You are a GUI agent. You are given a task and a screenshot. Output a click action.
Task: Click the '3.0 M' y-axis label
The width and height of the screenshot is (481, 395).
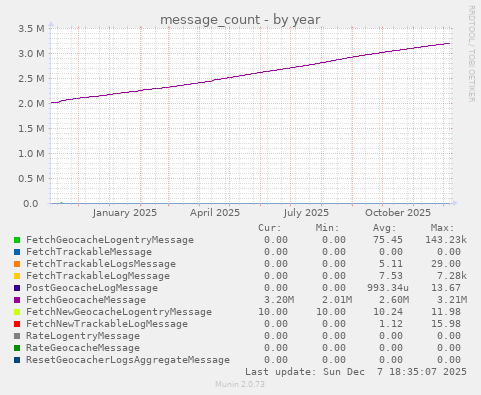point(31,54)
